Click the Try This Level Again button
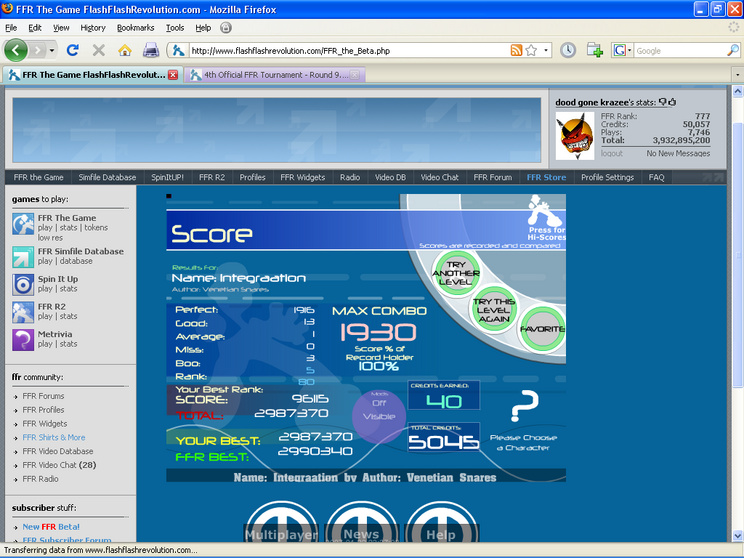 point(494,310)
